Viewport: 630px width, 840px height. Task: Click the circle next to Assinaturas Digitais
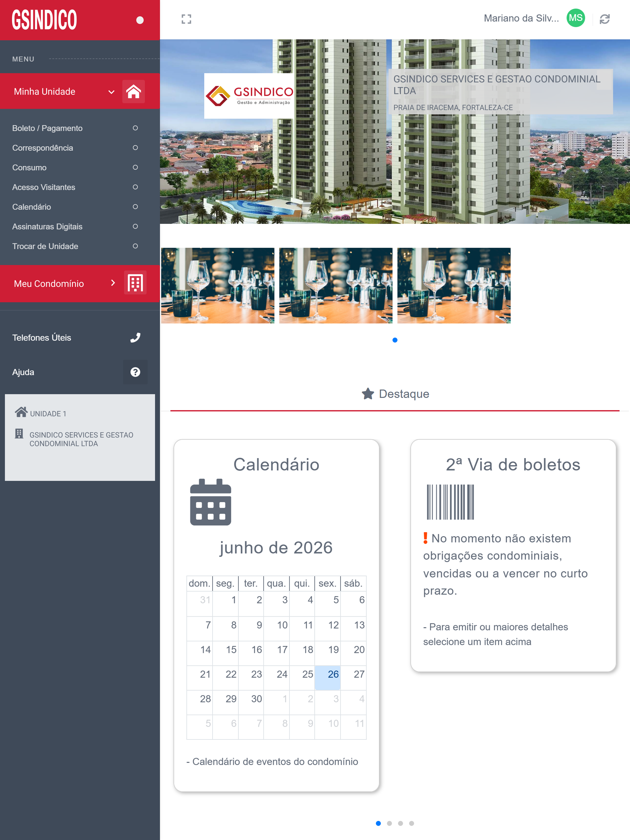pos(135,226)
